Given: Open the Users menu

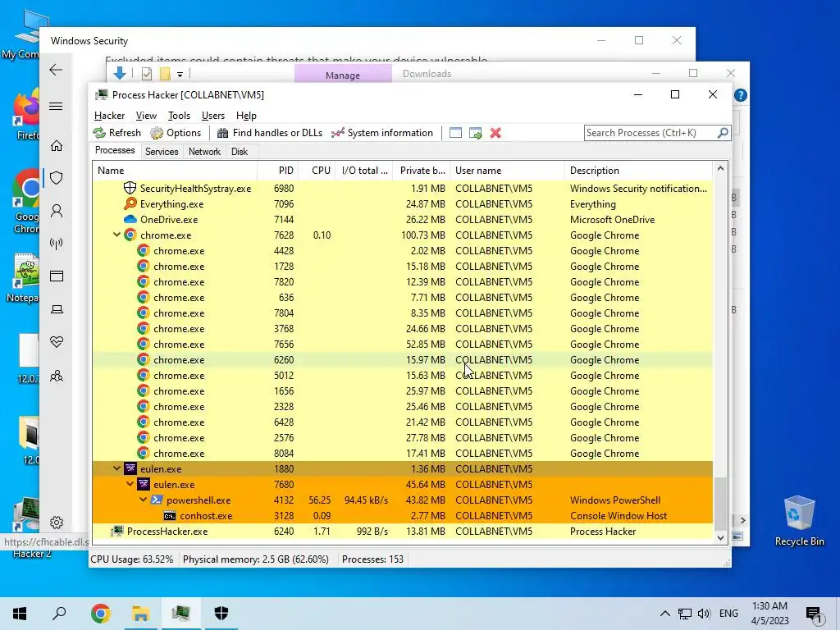Looking at the screenshot, I should (x=213, y=116).
